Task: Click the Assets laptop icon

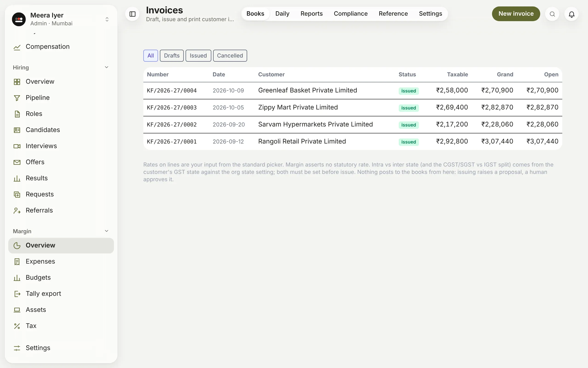Action: (17, 310)
